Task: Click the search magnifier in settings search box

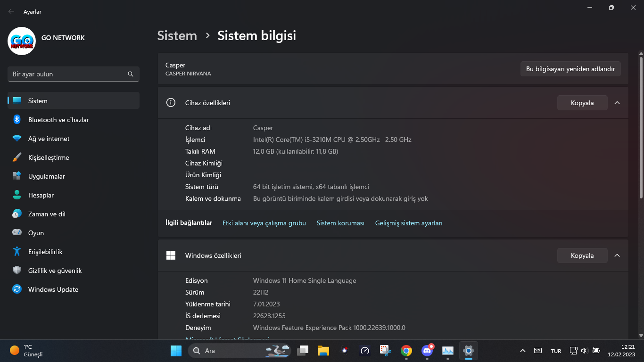Action: tap(131, 74)
